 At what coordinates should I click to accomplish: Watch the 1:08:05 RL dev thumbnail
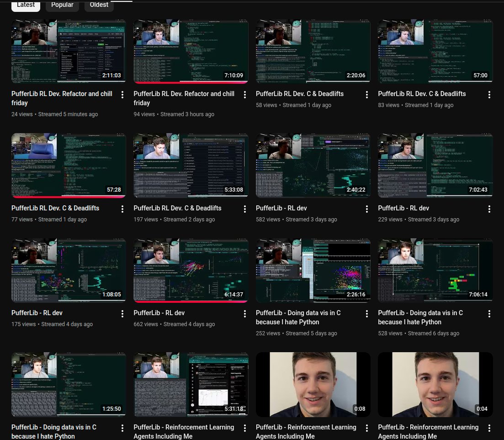click(x=69, y=270)
